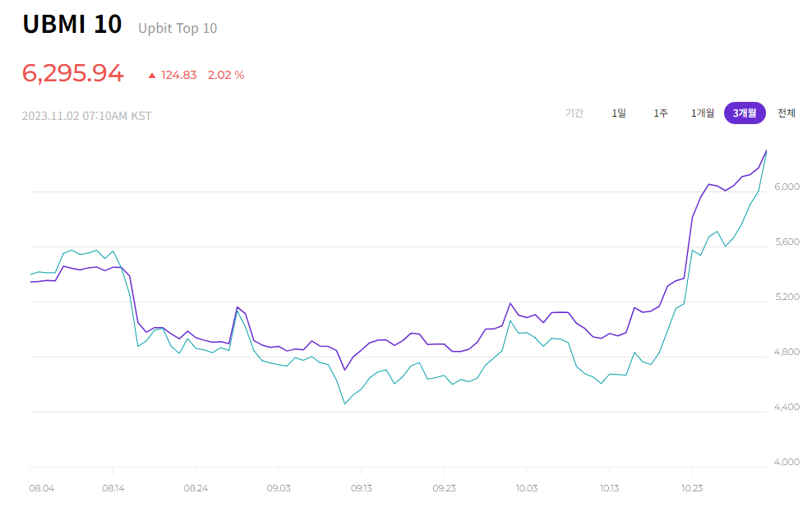Viewport: 812px width, 507px height.
Task: Click the 4,400 y-axis label
Action: (787, 407)
